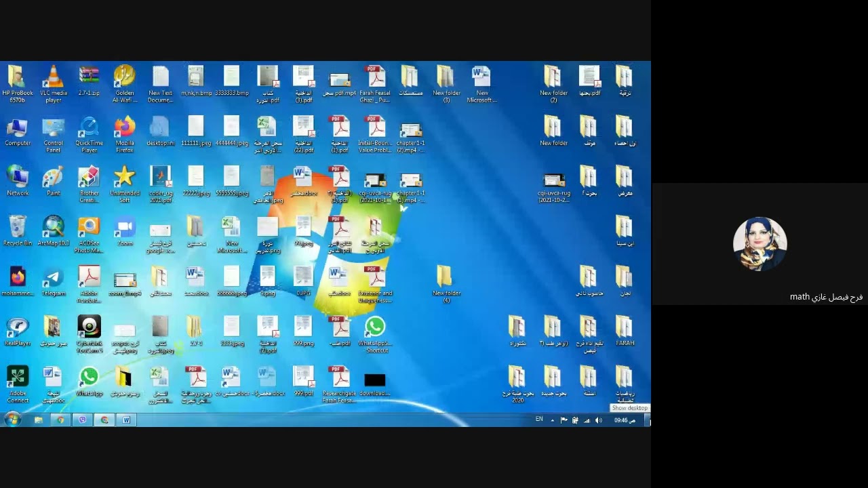Image resolution: width=868 pixels, height=488 pixels.
Task: Open the Adobe Connect icon
Action: (x=18, y=384)
